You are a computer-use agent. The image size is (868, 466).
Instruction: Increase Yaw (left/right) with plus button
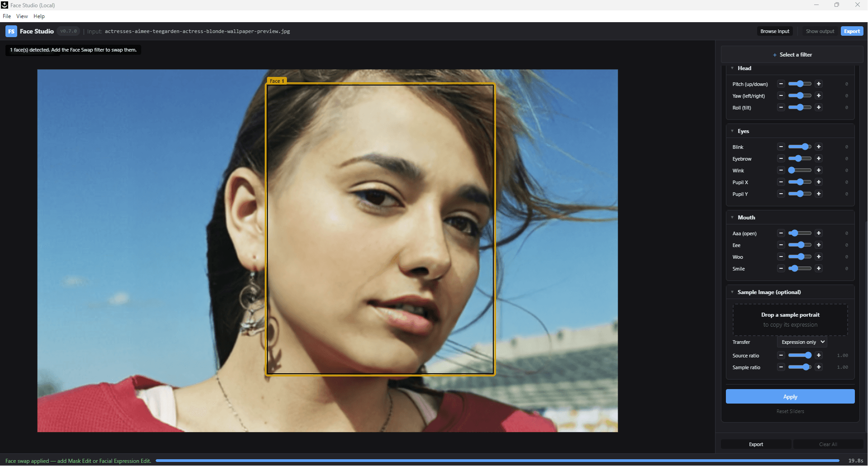point(819,96)
